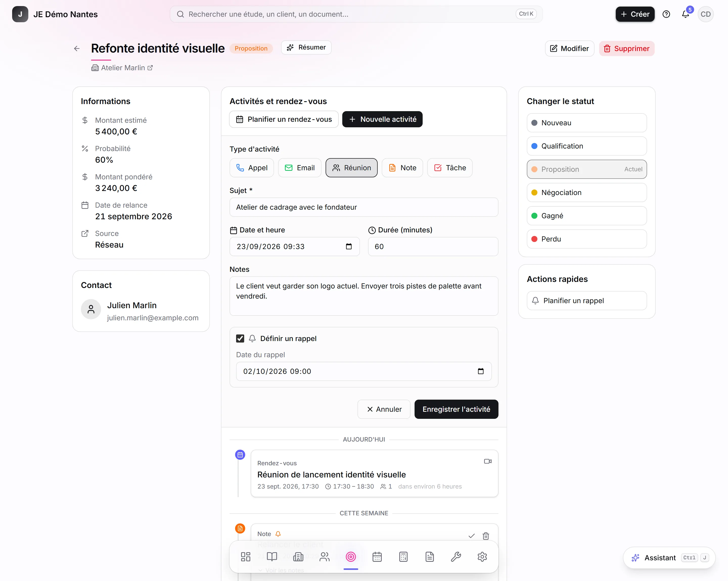Select the Tâche activity type
728x581 pixels.
pos(450,168)
